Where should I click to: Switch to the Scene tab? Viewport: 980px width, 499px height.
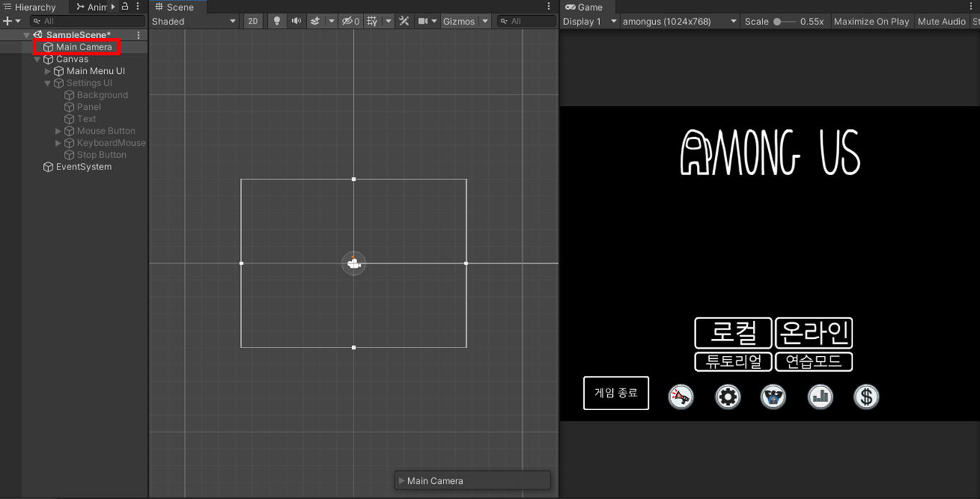[175, 7]
